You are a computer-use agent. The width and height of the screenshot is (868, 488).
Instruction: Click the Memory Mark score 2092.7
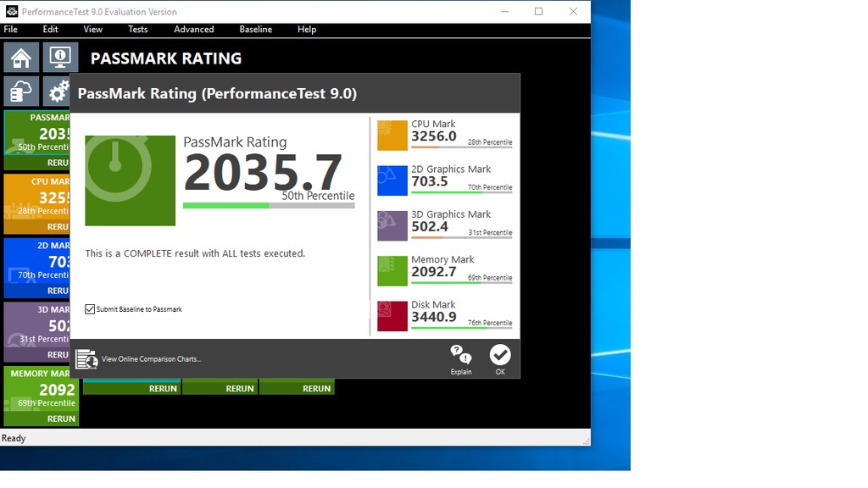[x=434, y=272]
